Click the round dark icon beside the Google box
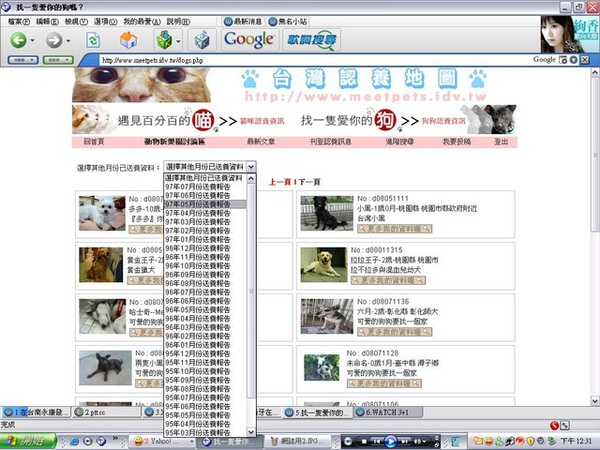 pos(573,60)
